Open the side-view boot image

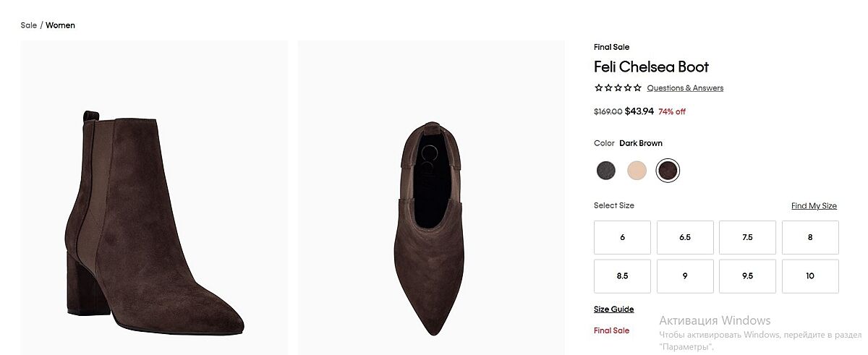click(x=154, y=197)
